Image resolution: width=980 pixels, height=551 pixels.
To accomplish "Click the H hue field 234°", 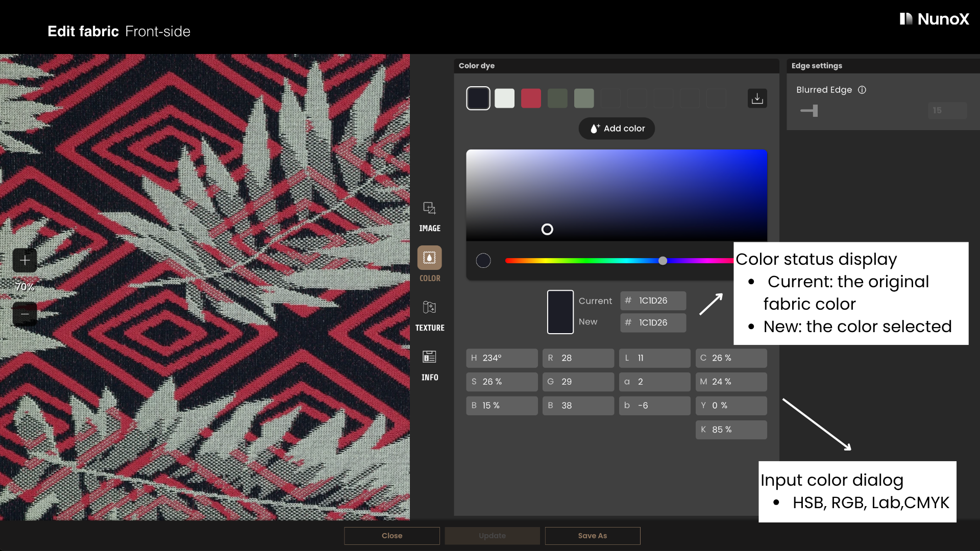I will tap(502, 358).
